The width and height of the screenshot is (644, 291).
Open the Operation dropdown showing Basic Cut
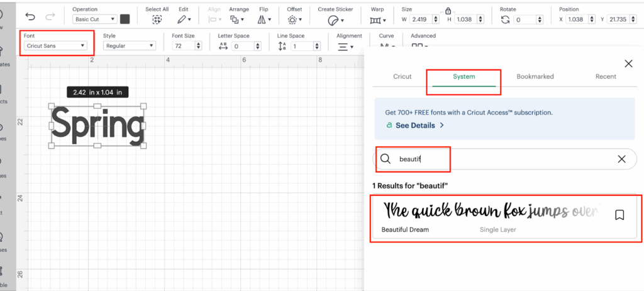click(x=94, y=20)
